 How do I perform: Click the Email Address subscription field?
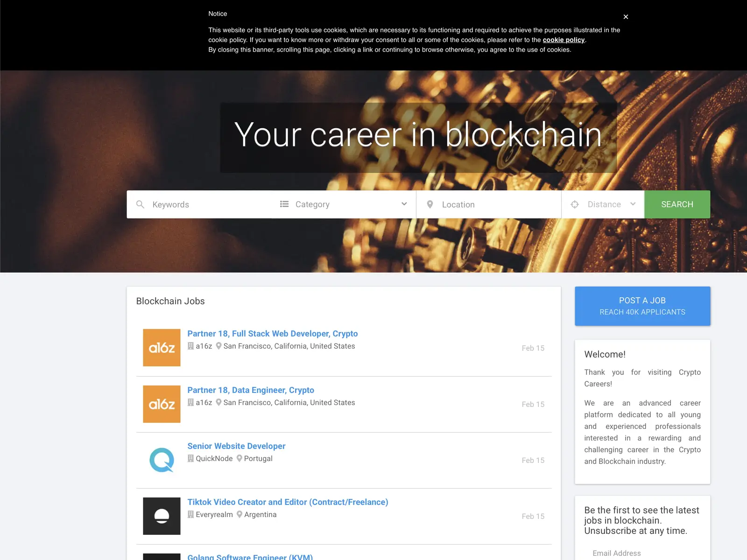642,553
